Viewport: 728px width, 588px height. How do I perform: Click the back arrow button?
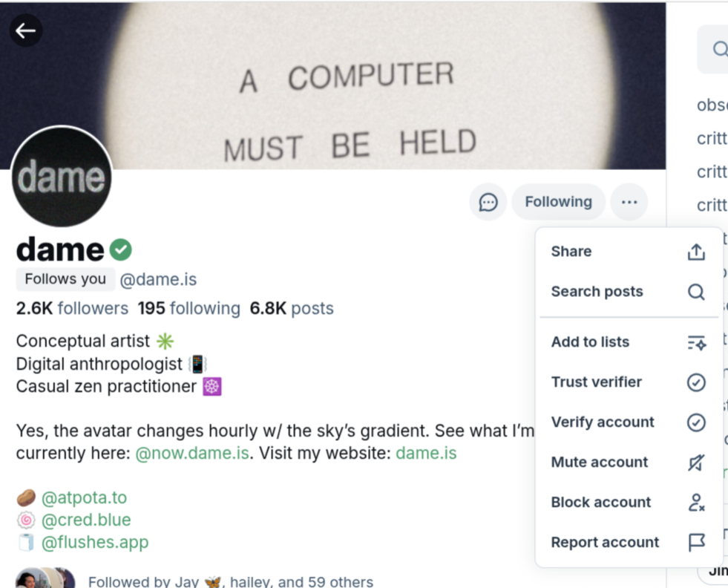[x=26, y=30]
